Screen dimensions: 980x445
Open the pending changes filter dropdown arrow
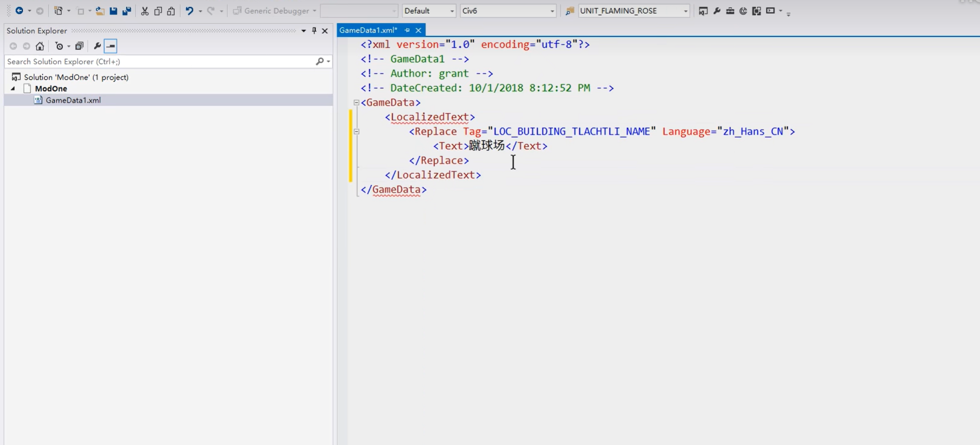(x=69, y=46)
